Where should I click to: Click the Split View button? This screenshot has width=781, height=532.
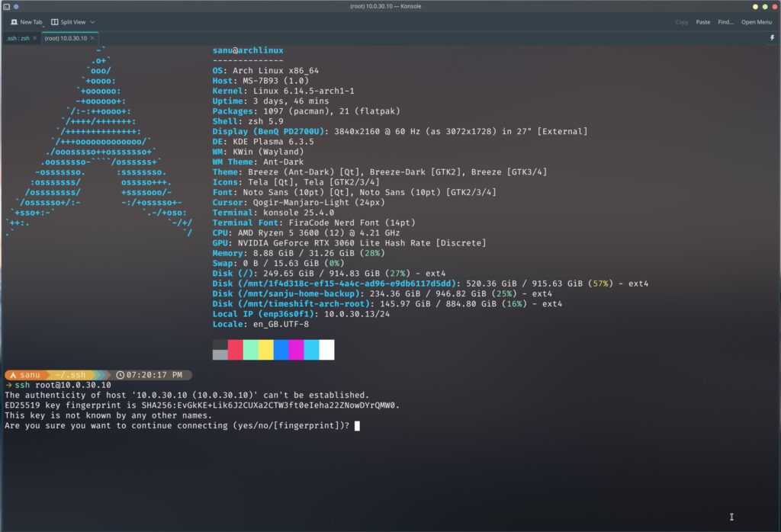(69, 22)
